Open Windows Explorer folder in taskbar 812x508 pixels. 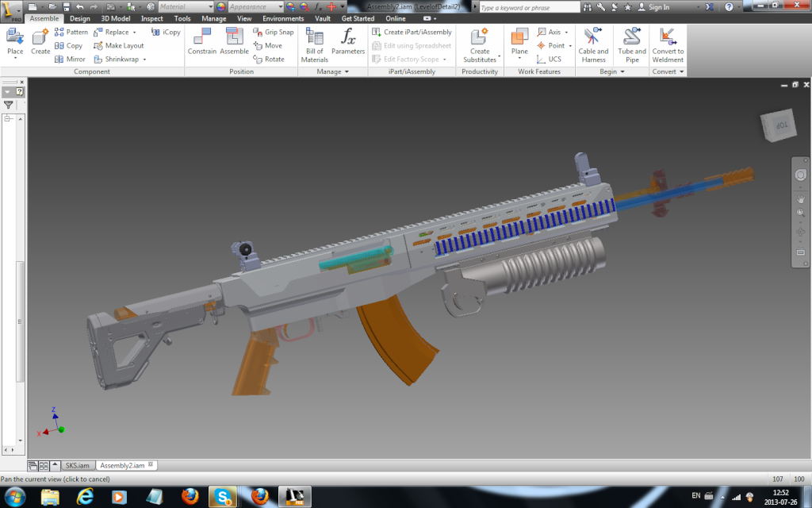50,497
